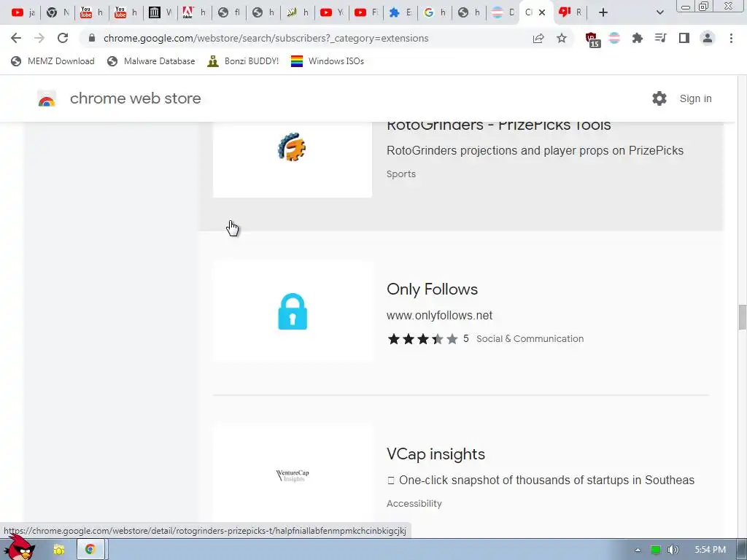Open the new tab plus button
Viewport: 747px width, 560px height.
pyautogui.click(x=603, y=12)
